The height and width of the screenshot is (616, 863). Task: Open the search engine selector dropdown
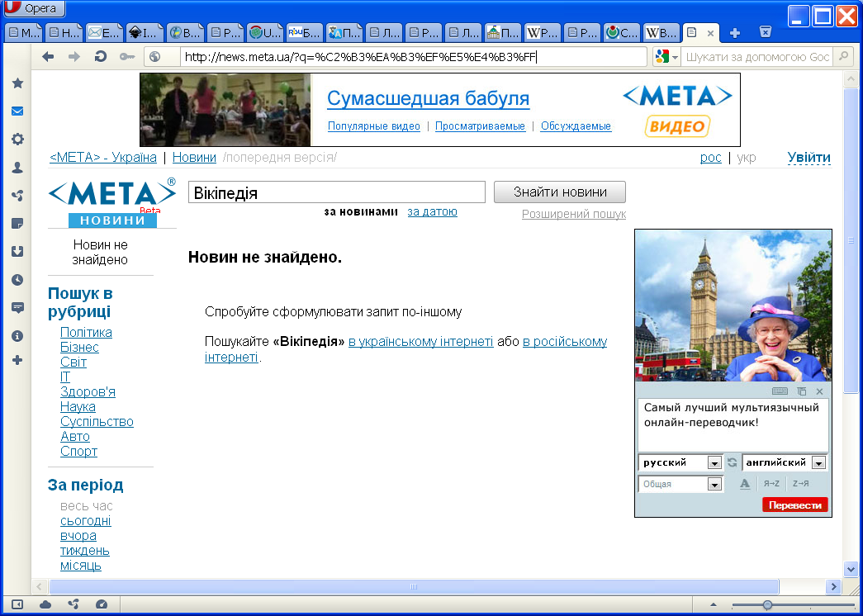click(x=666, y=57)
